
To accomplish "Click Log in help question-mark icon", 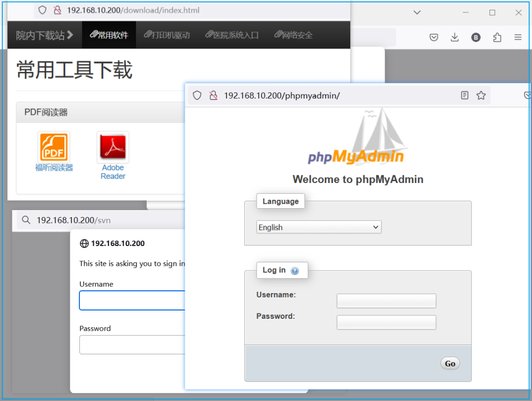I will tap(295, 271).
